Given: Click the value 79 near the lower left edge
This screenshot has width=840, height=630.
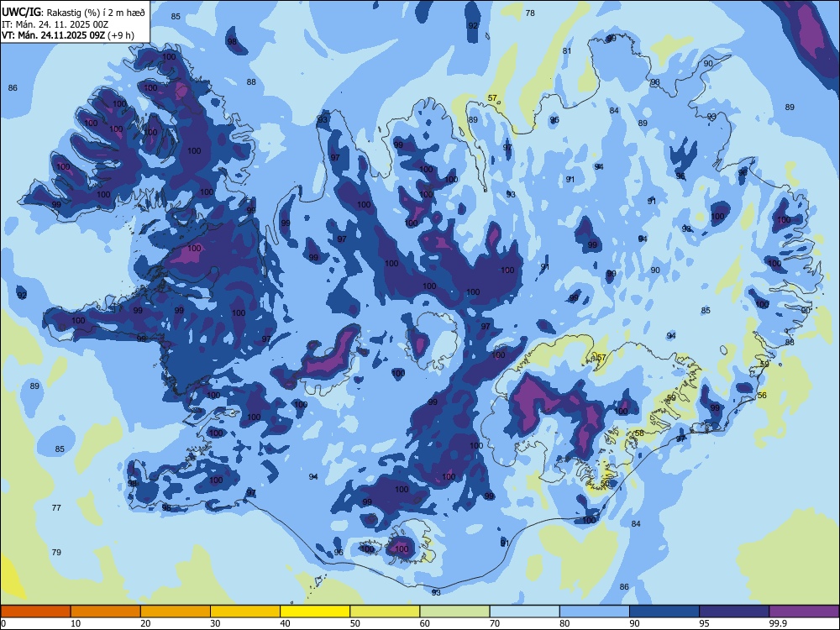Looking at the screenshot, I should tap(56, 552).
